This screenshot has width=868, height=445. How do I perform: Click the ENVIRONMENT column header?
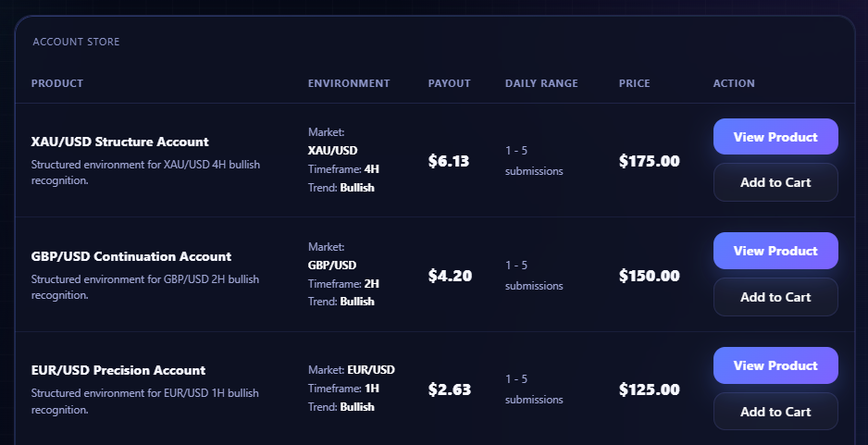pyautogui.click(x=349, y=83)
